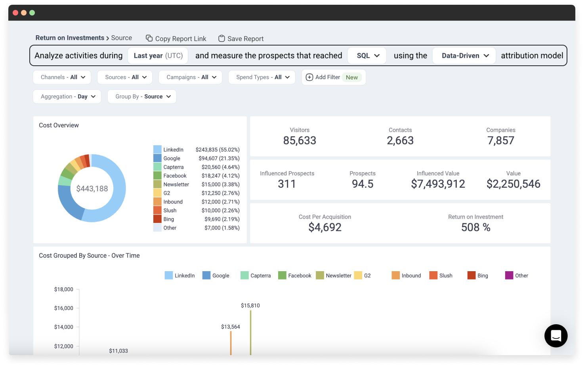Open the Intercom chat bubble
Image resolution: width=588 pixels, height=367 pixels.
556,336
